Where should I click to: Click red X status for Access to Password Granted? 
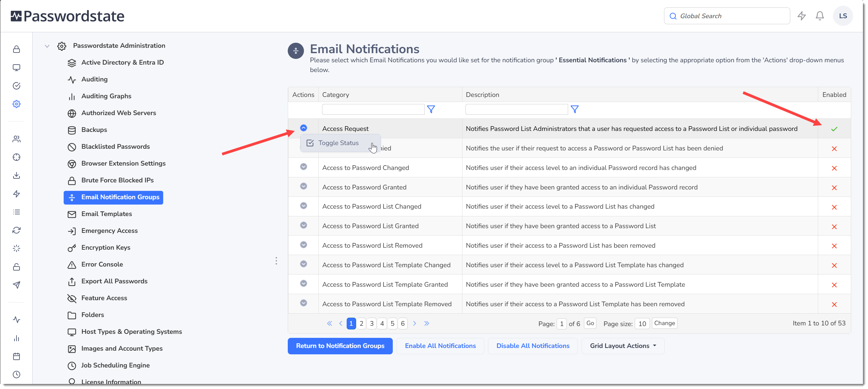[834, 187]
